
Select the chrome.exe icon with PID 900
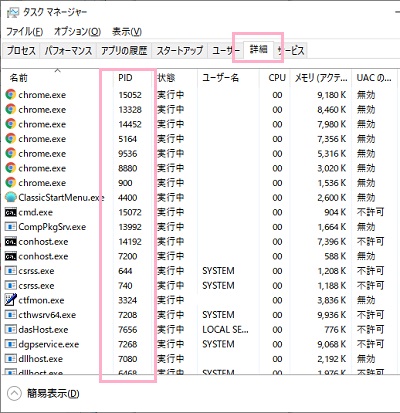(11, 183)
